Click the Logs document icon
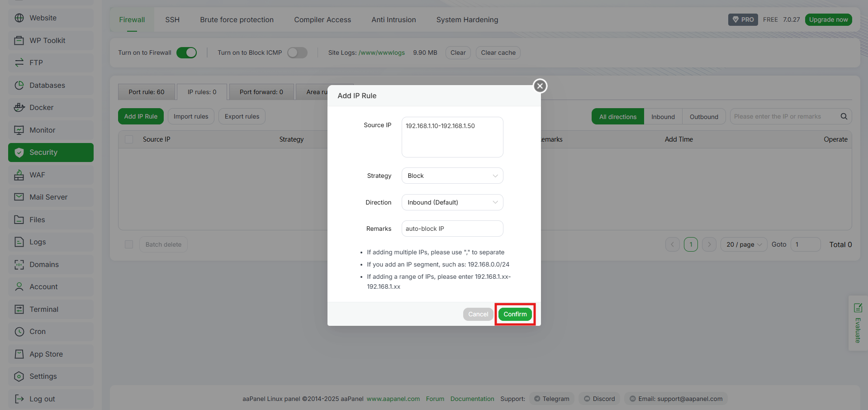 pyautogui.click(x=19, y=242)
